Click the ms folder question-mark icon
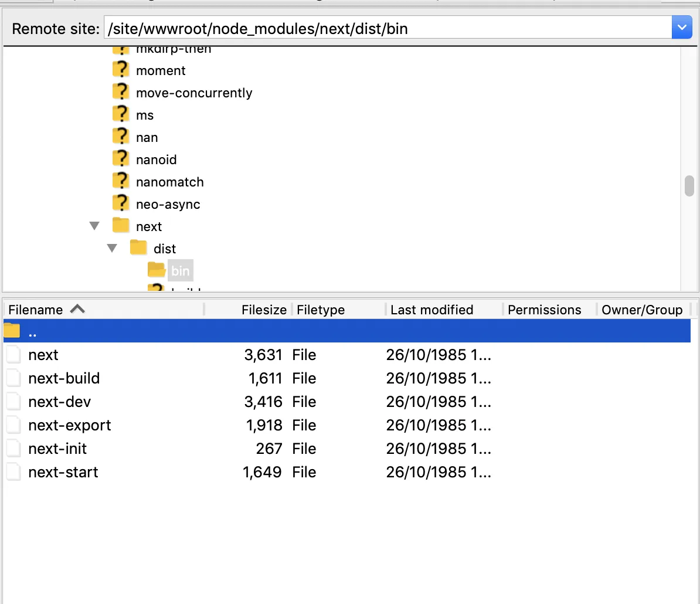The image size is (700, 604). (x=121, y=114)
